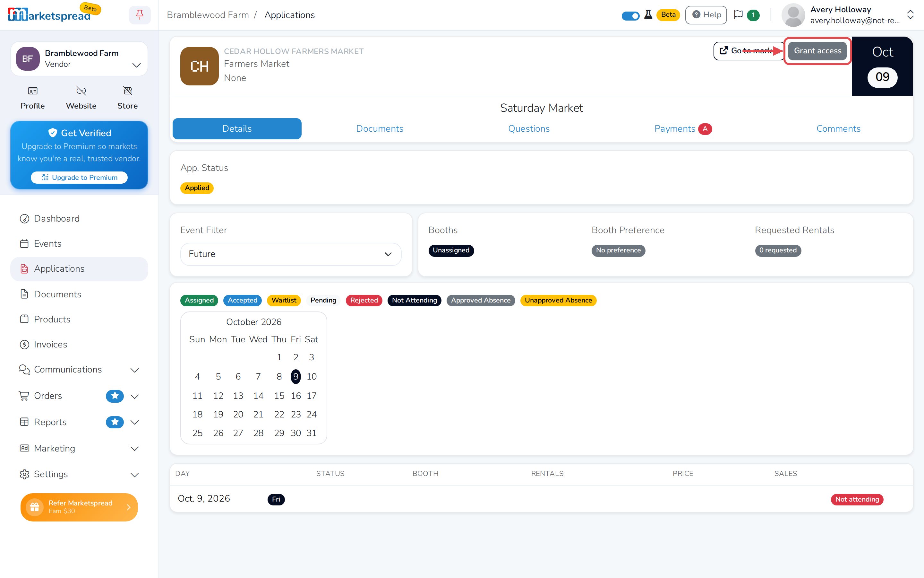Switch to the application Documents tab
This screenshot has height=578, width=924.
tap(380, 129)
